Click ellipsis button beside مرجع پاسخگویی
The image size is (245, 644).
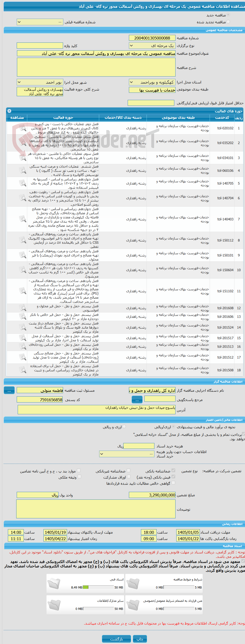(x=137, y=400)
